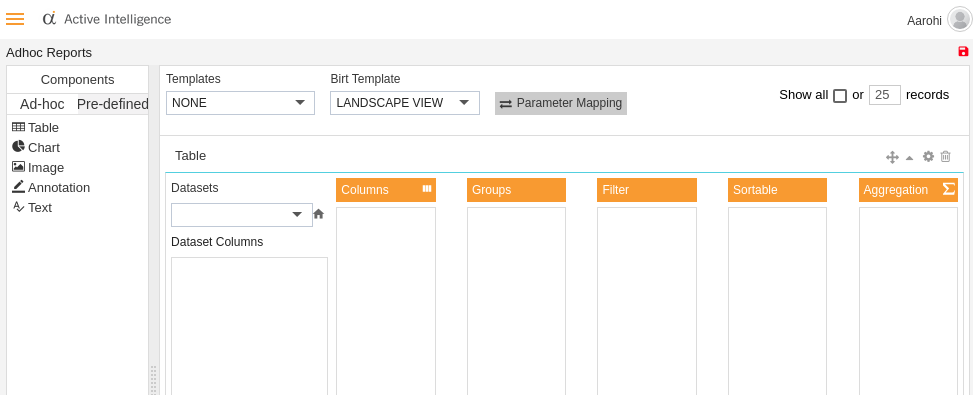973x395 pixels.
Task: Click the sigma icon in Aggregation header
Action: point(949,189)
